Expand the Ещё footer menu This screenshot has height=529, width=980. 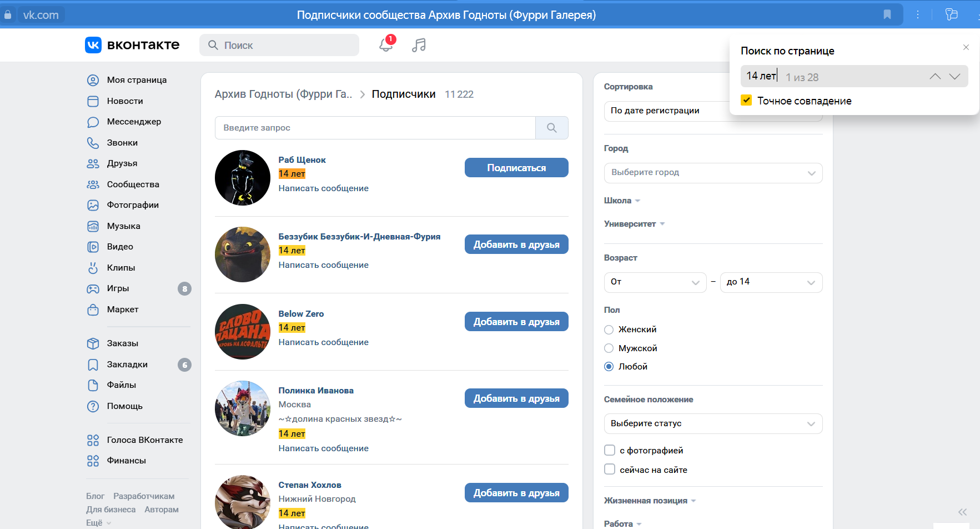pos(98,523)
